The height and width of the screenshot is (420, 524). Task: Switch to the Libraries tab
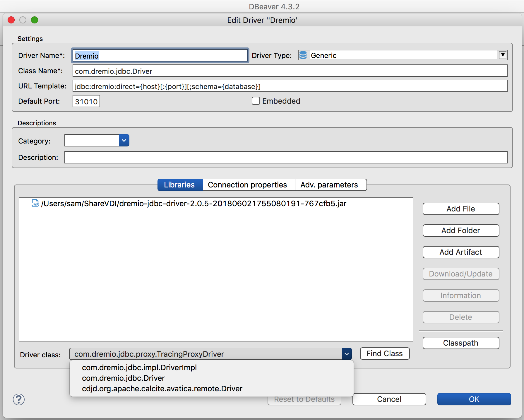pos(180,185)
